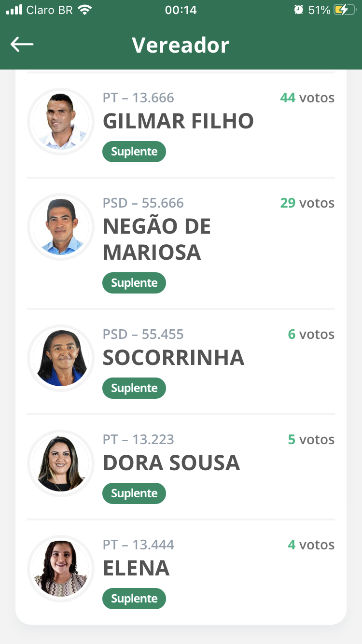Tap Suplente badge under Socorrinha

pyautogui.click(x=134, y=388)
